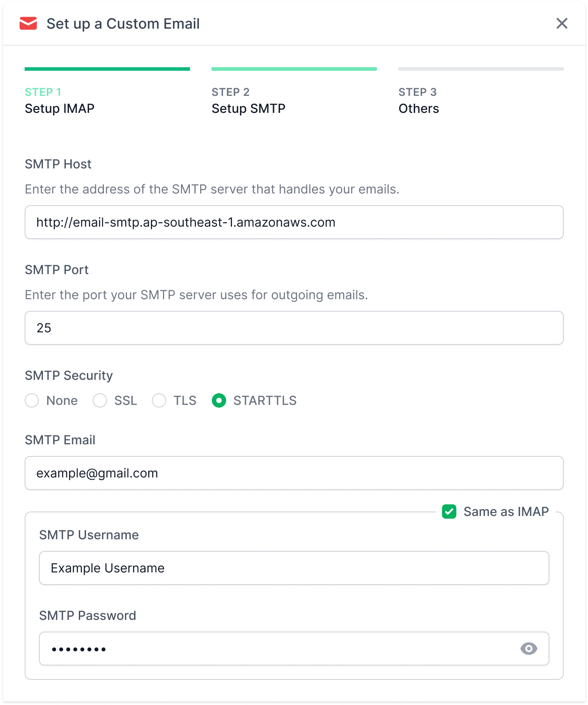The image size is (588, 705).
Task: Close the Custom Email setup dialog
Action: tap(562, 23)
